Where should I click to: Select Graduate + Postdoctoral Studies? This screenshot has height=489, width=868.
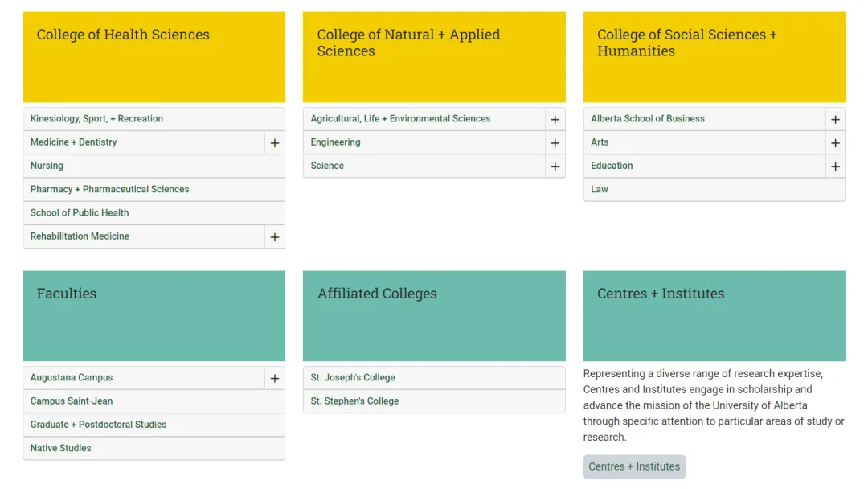pos(98,425)
